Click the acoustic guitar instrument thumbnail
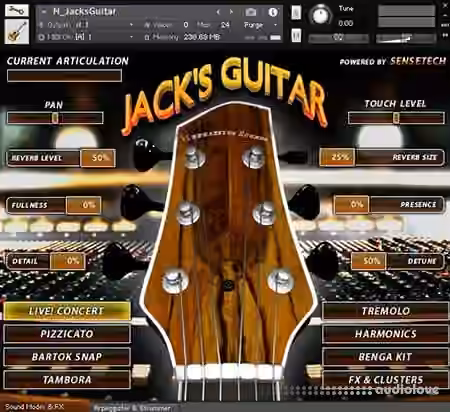The height and width of the screenshot is (412, 450). click(x=17, y=32)
